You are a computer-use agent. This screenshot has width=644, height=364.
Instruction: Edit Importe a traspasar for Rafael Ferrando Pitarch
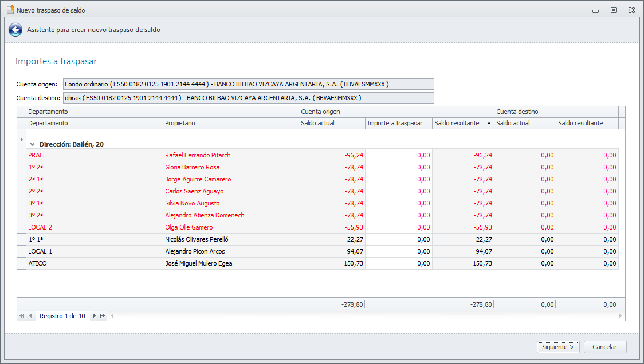pos(398,155)
